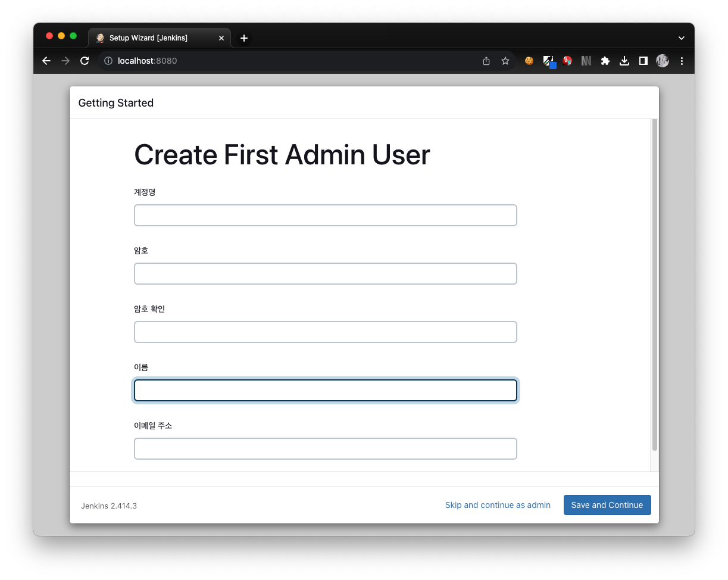This screenshot has width=728, height=580.
Task: Click the Save and Continue button
Action: tap(607, 505)
